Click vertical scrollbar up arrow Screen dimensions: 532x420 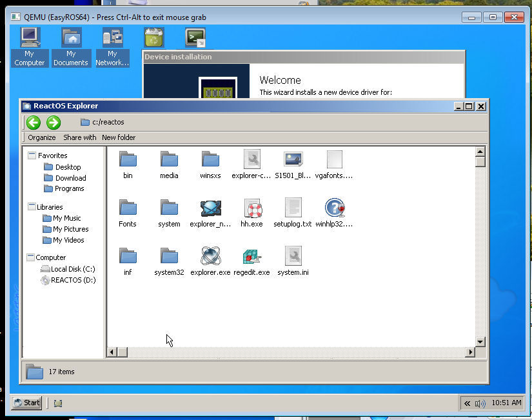pyautogui.click(x=480, y=152)
